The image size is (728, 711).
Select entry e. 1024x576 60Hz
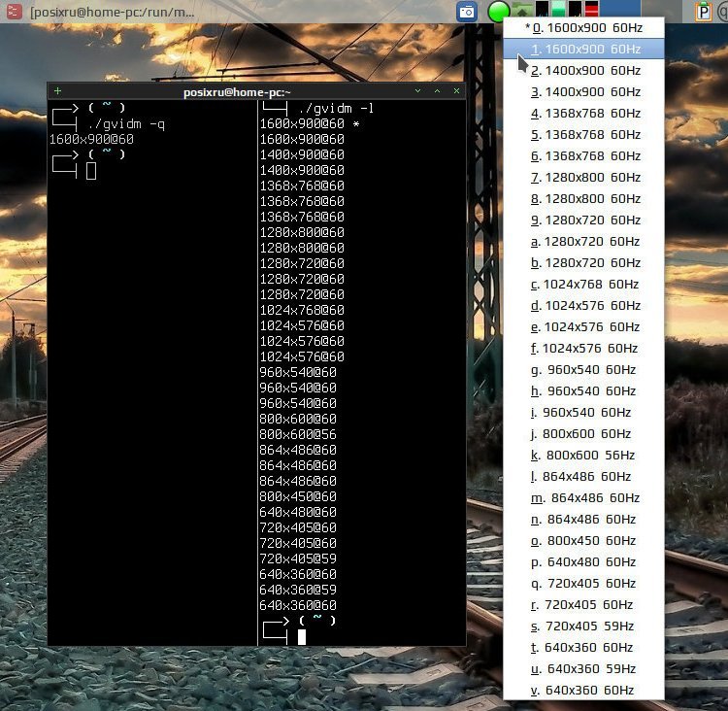click(583, 326)
